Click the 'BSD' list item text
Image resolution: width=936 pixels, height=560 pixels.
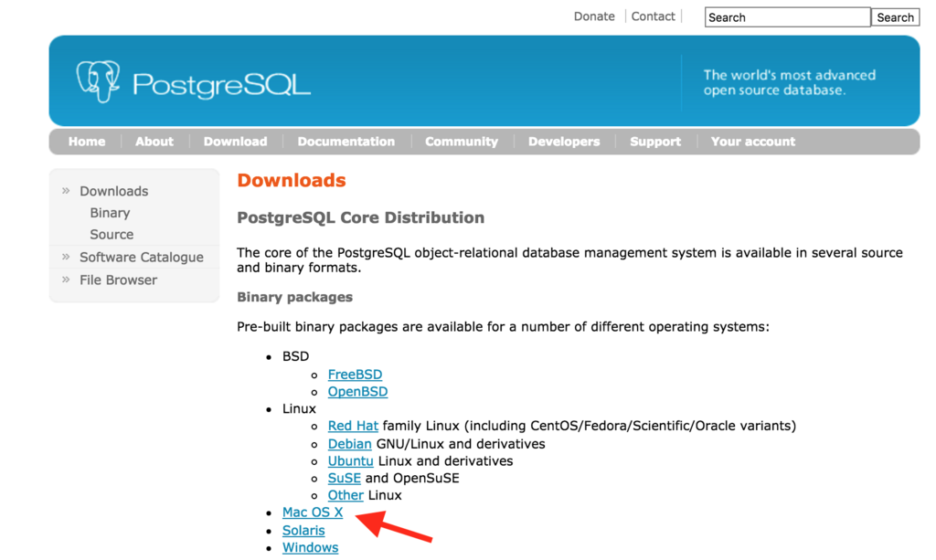295,356
